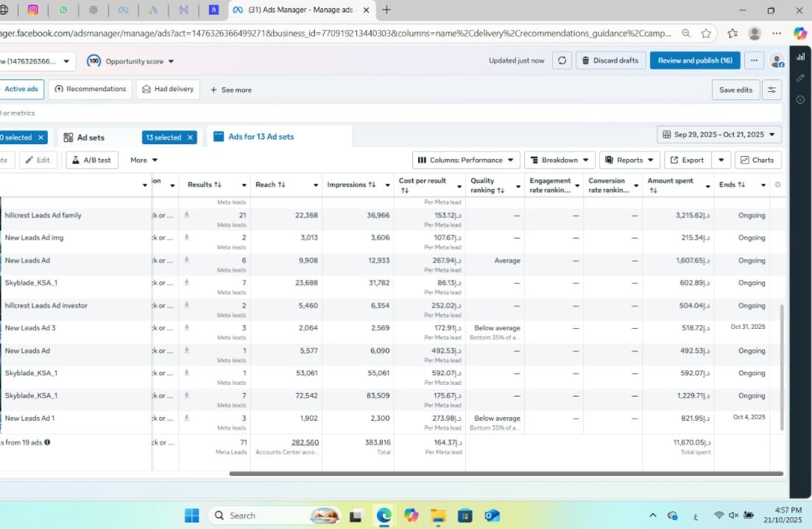Click the Discard drafts button
The width and height of the screenshot is (812, 529).
click(610, 60)
